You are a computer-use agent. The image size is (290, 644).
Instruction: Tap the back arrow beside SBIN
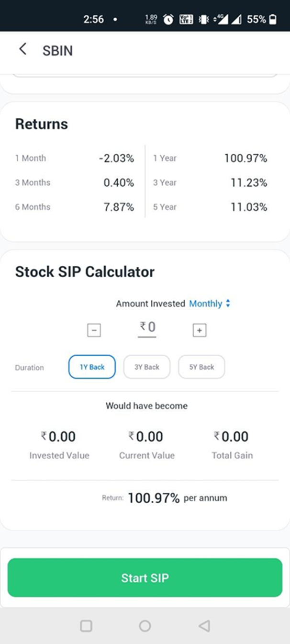pos(22,49)
